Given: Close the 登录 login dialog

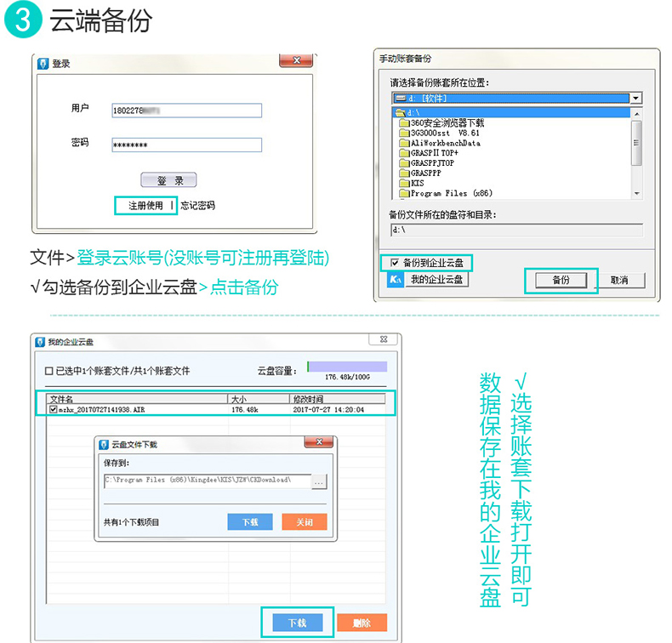Looking at the screenshot, I should tap(296, 60).
